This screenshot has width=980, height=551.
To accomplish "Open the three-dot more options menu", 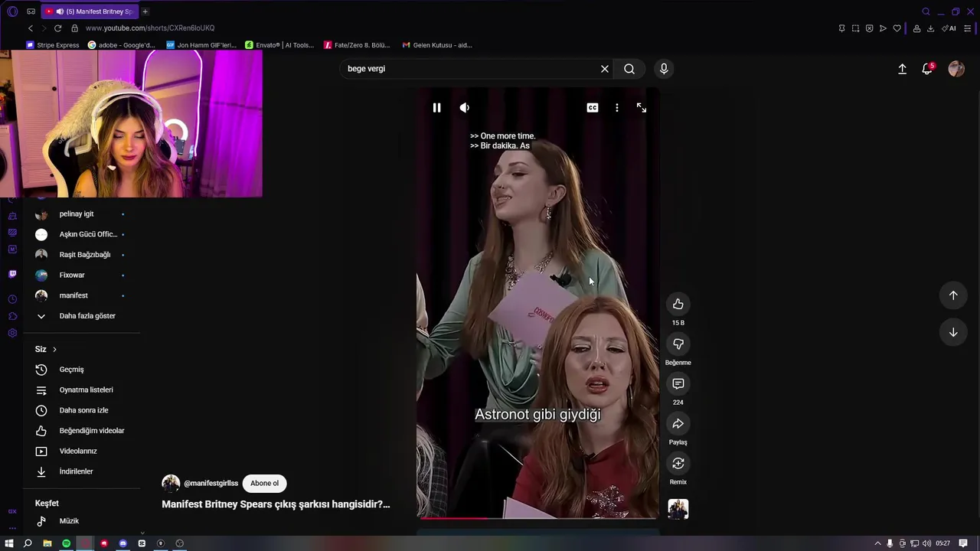I will click(x=617, y=108).
